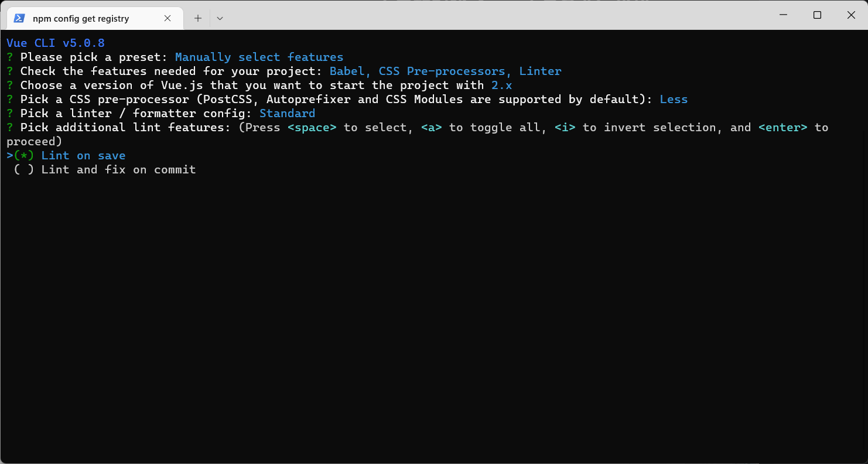868x464 pixels.
Task: Click the Less pre-processor answer
Action: [674, 99]
